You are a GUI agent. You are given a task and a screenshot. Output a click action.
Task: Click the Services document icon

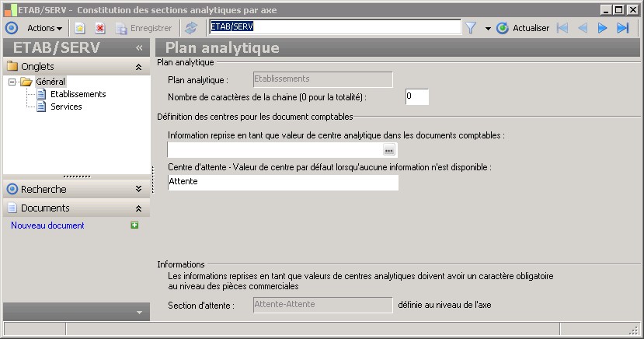(x=41, y=107)
